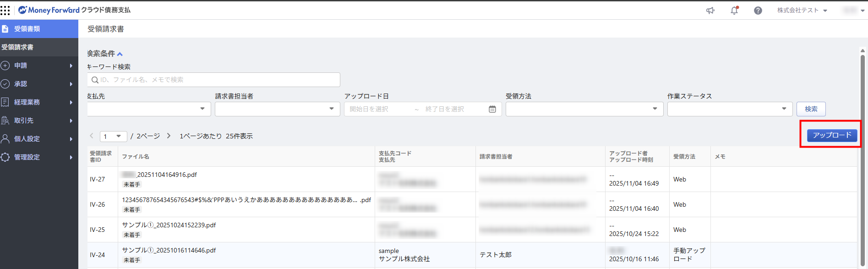The image size is (868, 269).
Task: Open the app launcher grid icon
Action: click(x=5, y=10)
